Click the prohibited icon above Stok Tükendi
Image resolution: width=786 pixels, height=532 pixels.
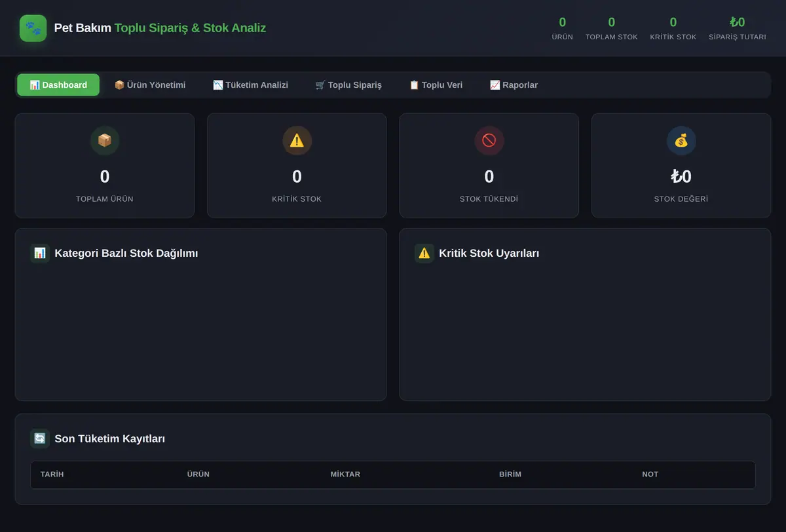(x=489, y=140)
